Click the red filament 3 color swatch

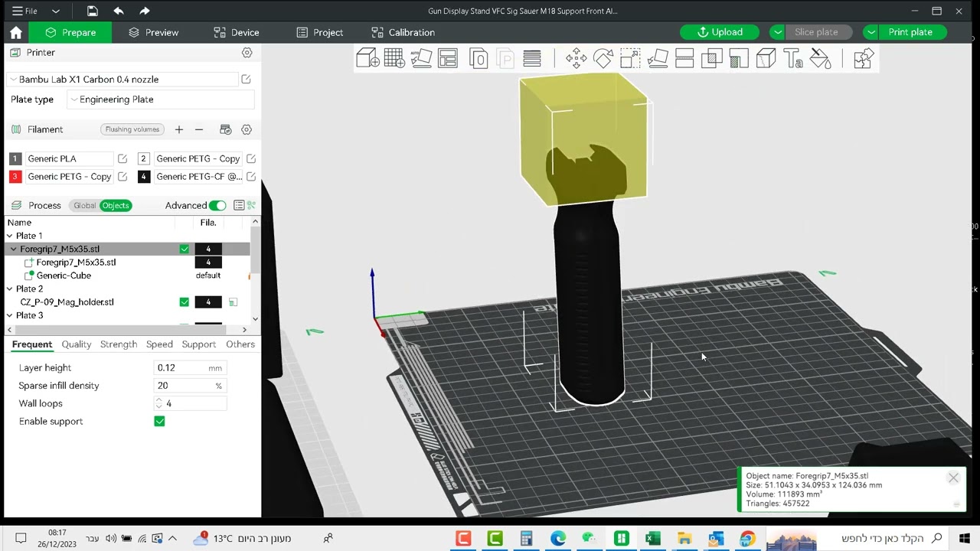point(15,177)
